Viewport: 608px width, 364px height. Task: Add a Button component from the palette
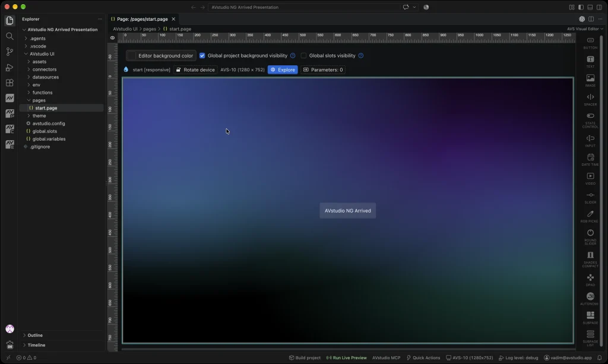coord(590,43)
